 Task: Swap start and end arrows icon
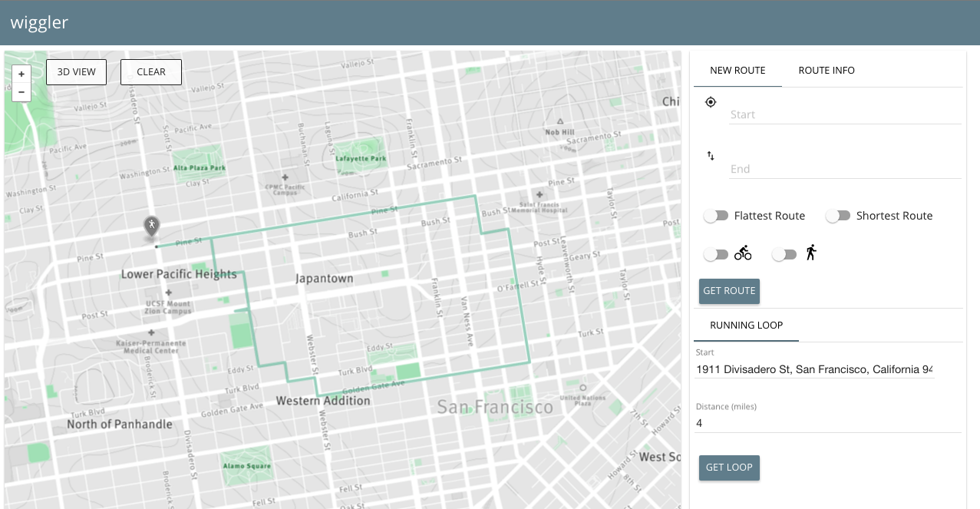pos(711,156)
